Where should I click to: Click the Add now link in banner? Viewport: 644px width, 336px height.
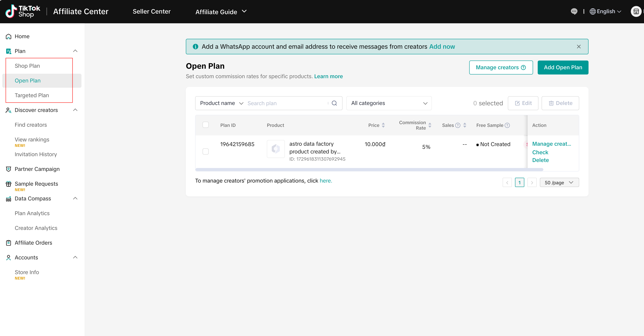pyautogui.click(x=442, y=47)
